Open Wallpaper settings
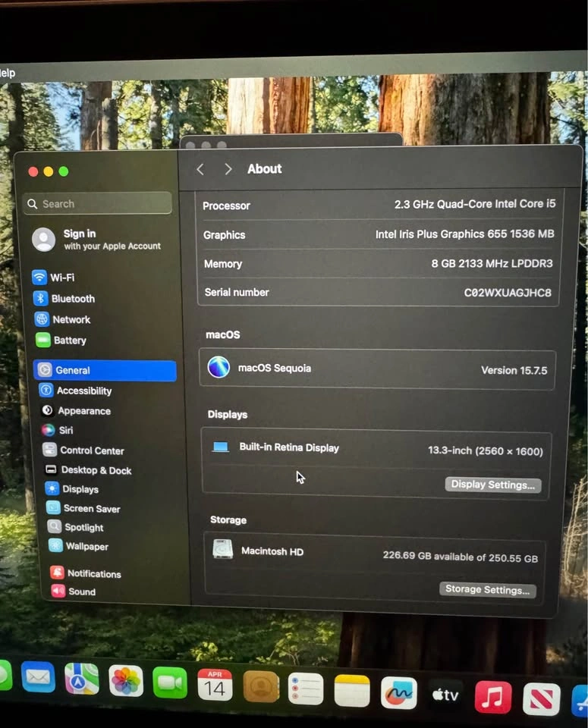The width and height of the screenshot is (588, 728). coord(78,546)
